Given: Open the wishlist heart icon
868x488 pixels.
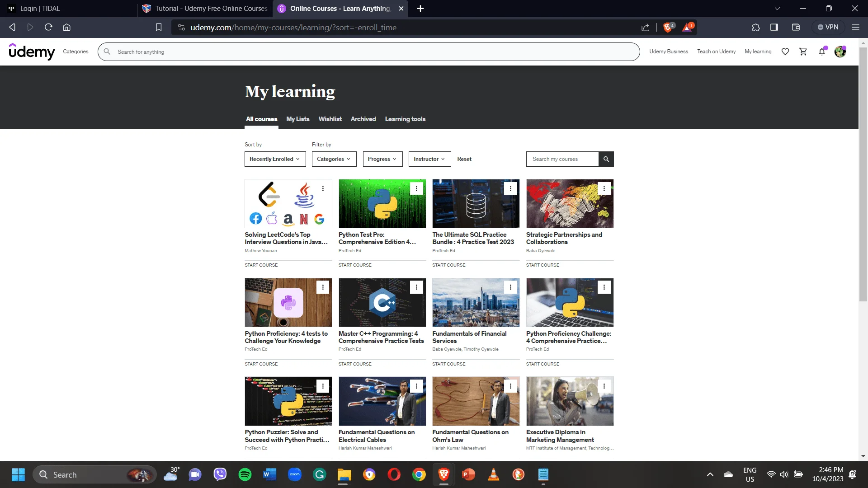Looking at the screenshot, I should tap(785, 52).
